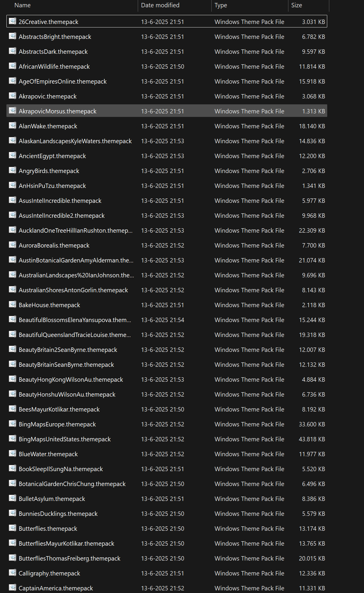Select the BeautifulBlossomsElenaYansupova file name

coord(75,320)
